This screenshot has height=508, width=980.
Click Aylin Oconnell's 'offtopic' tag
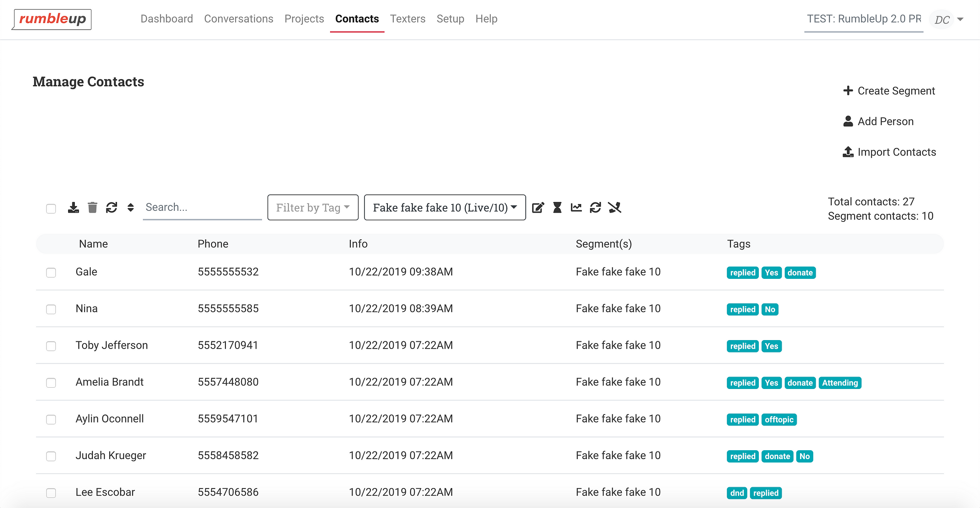click(x=779, y=420)
